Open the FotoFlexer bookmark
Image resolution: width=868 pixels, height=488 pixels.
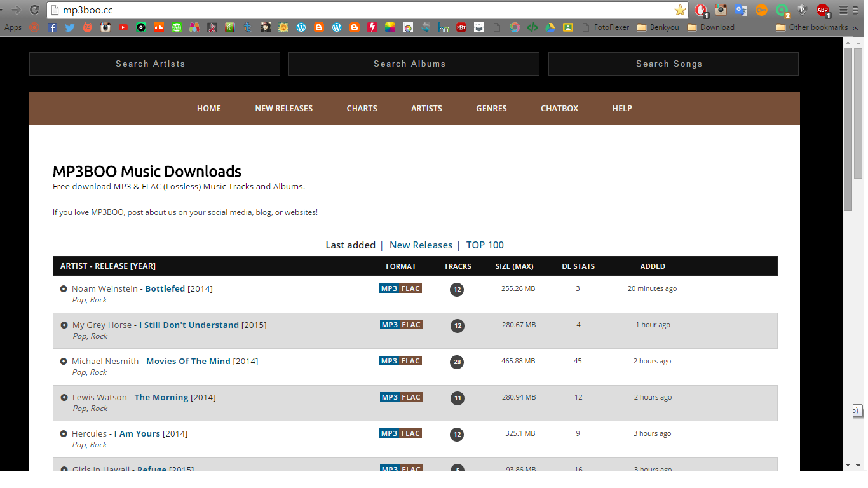607,27
